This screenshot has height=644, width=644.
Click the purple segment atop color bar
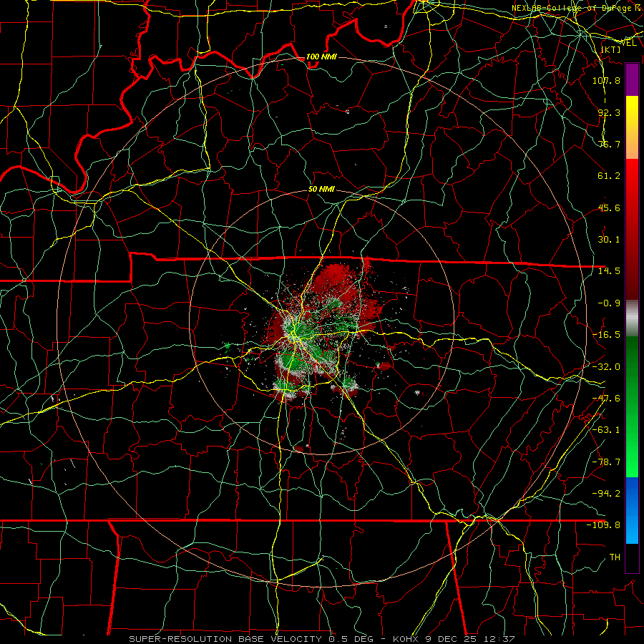click(632, 79)
